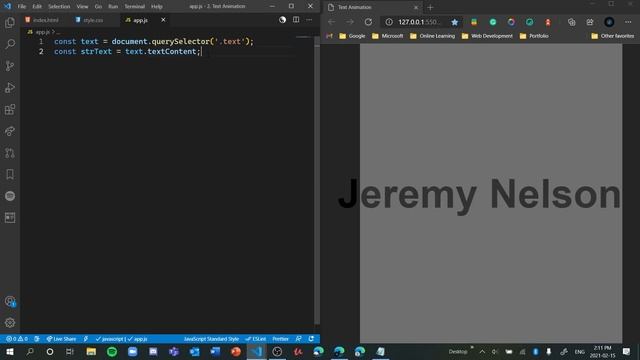Open the Manage gear in VS Code
This screenshot has height=360, width=640.
pos(10,323)
